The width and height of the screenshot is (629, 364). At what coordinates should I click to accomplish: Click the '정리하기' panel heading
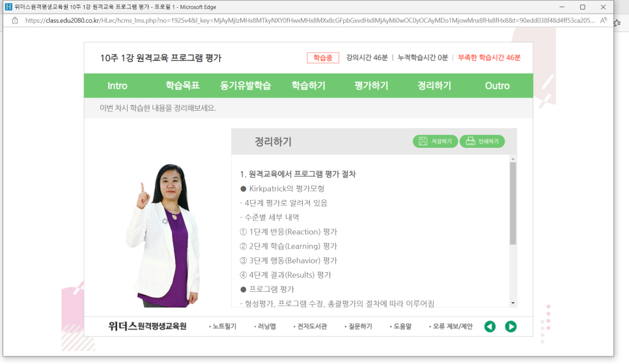coord(273,142)
